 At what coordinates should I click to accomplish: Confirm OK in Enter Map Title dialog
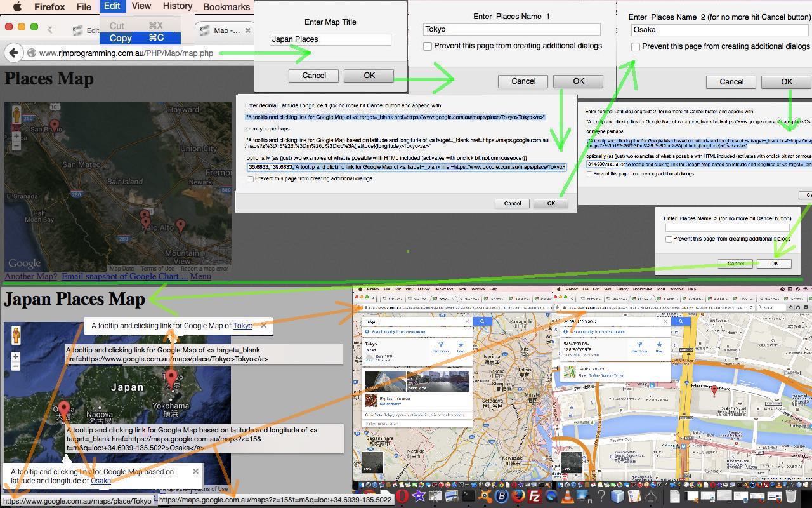point(369,75)
